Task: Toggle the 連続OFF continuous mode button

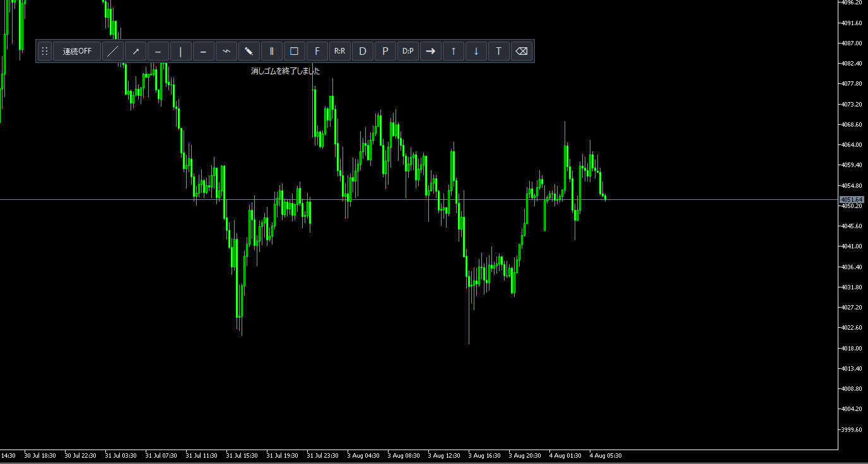Action: click(x=77, y=51)
